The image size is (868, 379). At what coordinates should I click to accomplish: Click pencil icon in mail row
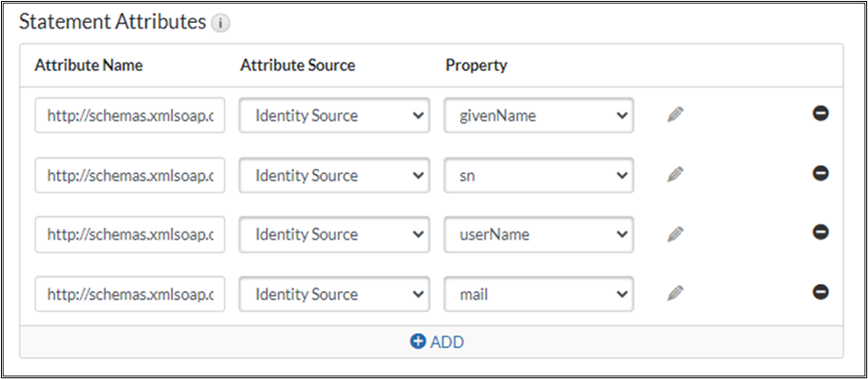676,293
